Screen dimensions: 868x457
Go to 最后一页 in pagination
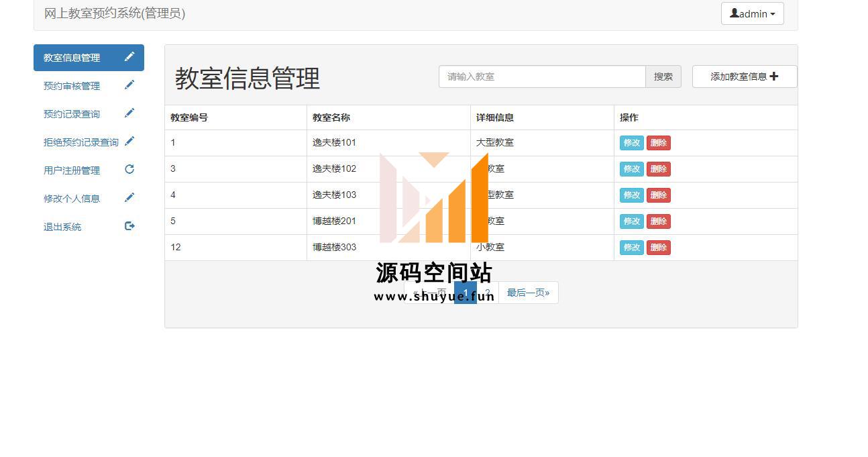[528, 293]
